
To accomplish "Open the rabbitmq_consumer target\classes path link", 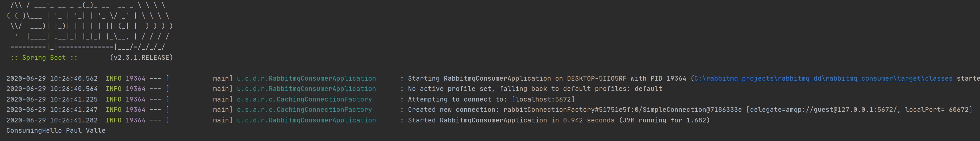I will click(x=823, y=79).
